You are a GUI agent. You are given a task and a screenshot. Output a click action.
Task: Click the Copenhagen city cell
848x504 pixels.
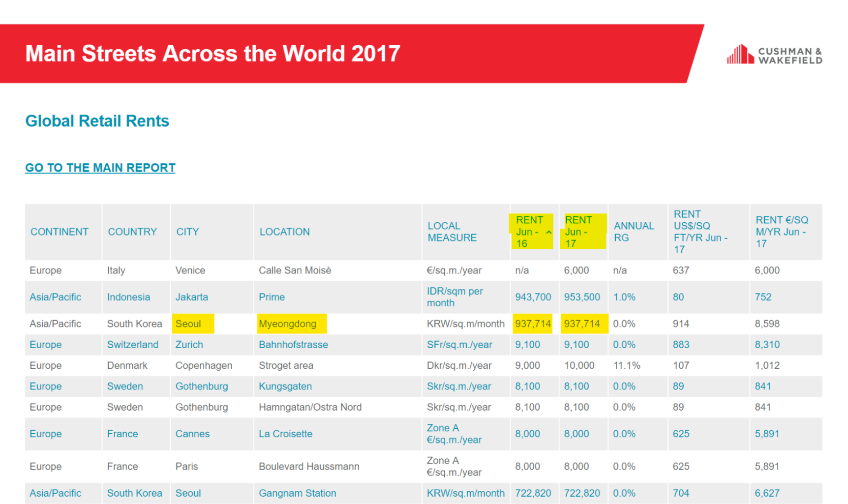[204, 365]
